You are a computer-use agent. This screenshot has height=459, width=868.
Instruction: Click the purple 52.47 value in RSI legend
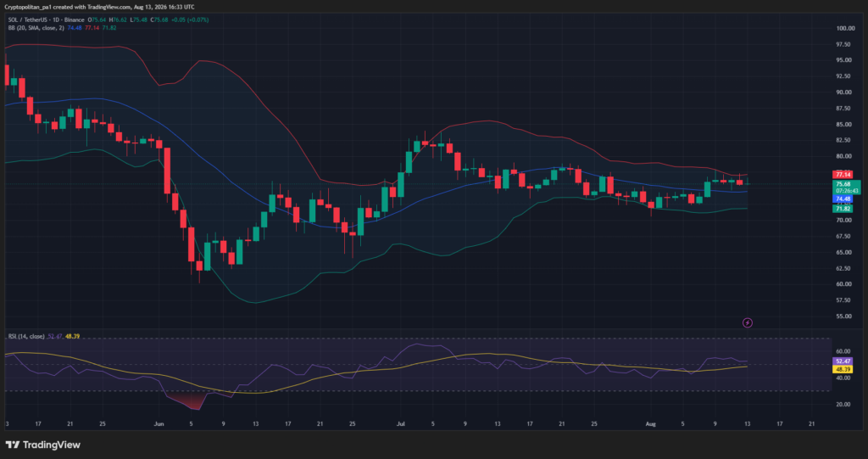click(x=55, y=337)
